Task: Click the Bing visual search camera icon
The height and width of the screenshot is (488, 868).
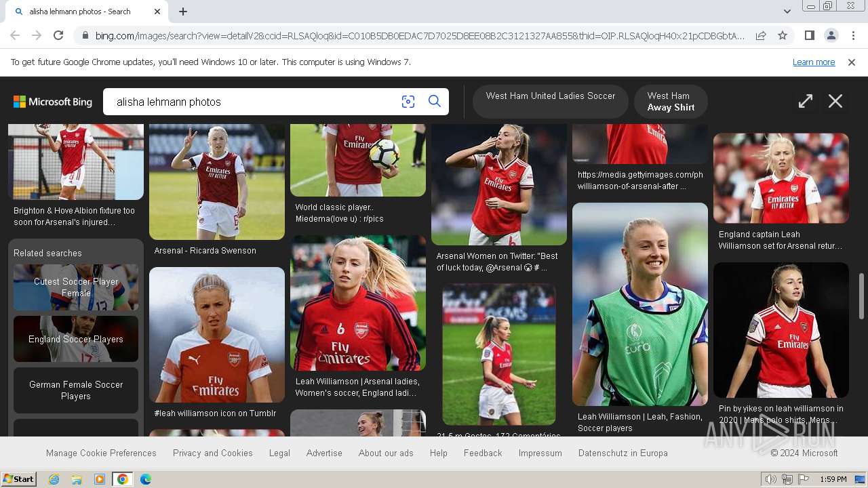Action: (408, 102)
